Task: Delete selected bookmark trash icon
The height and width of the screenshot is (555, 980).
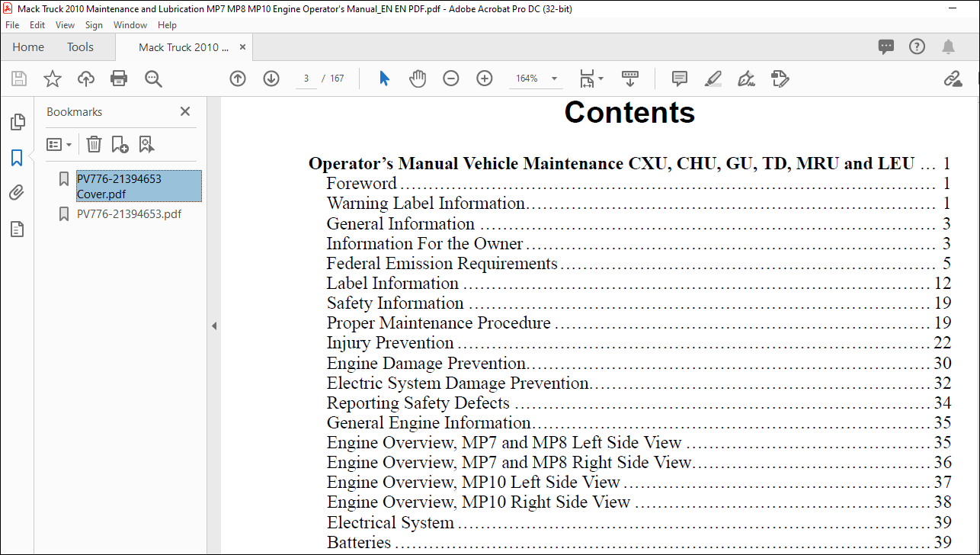Action: pyautogui.click(x=94, y=144)
